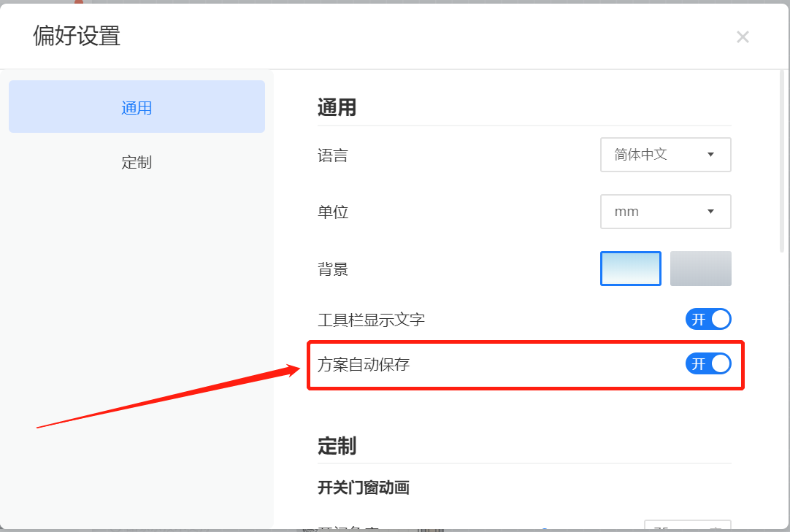Viewport: 790px width, 532px height.
Task: Close the 偏好设置 dialog
Action: (x=742, y=36)
